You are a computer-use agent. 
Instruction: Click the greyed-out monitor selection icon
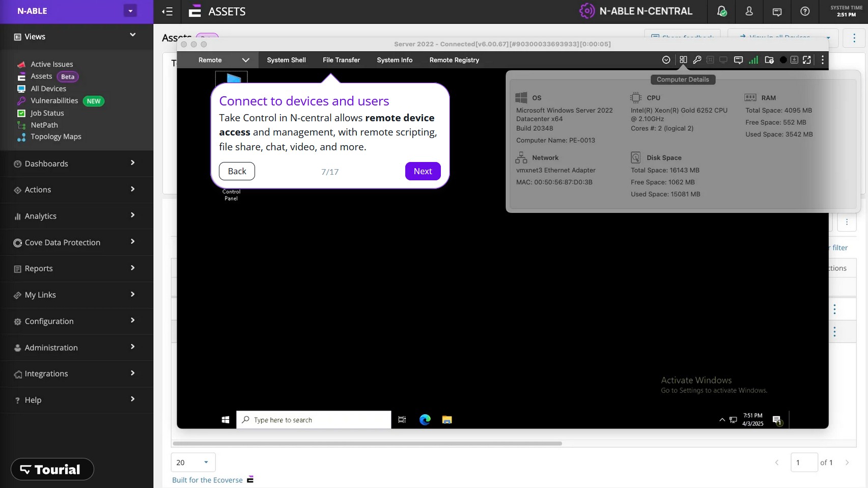(x=723, y=60)
